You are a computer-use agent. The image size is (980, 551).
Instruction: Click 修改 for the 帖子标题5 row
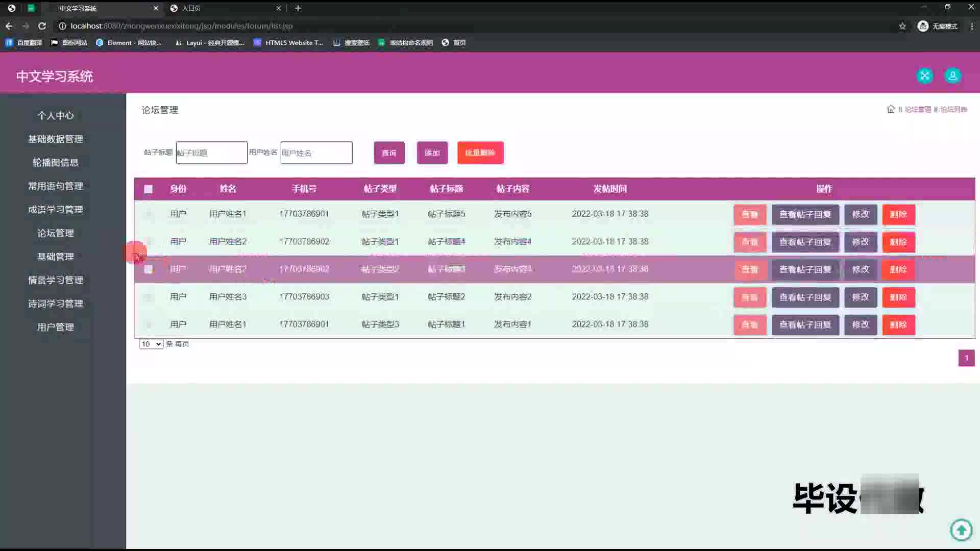pyautogui.click(x=860, y=214)
